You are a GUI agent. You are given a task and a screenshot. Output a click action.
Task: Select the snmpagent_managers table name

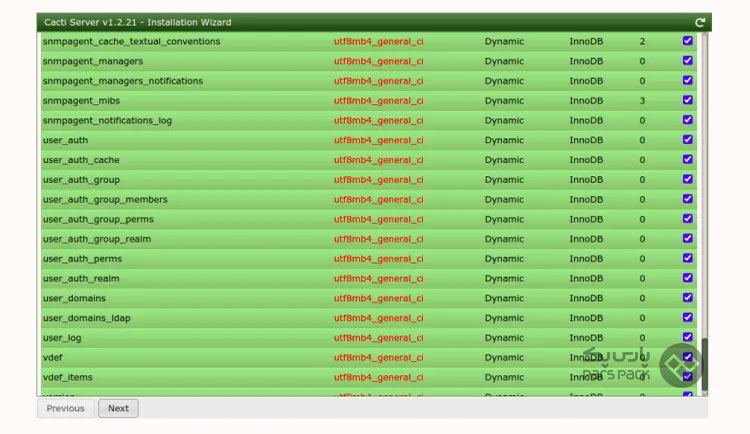point(93,61)
